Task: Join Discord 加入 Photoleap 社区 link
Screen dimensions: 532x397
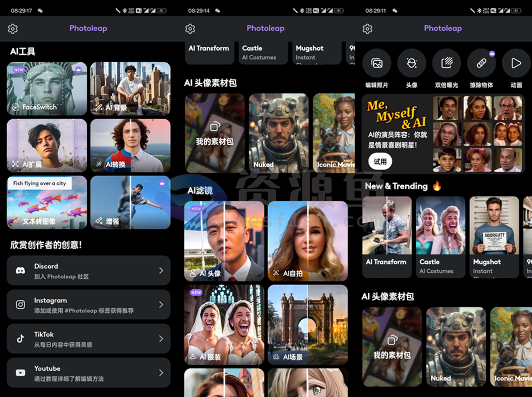Action: 89,270
